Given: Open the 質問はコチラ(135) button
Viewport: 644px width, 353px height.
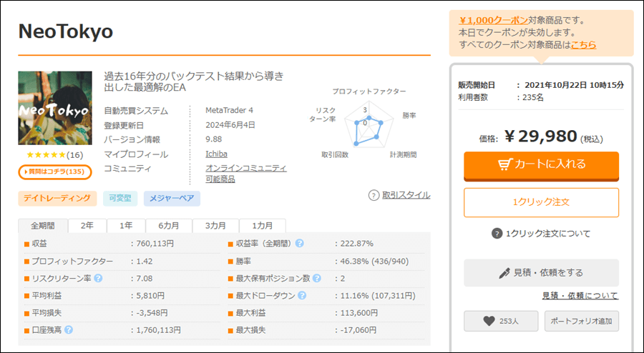Looking at the screenshot, I should click(x=55, y=171).
